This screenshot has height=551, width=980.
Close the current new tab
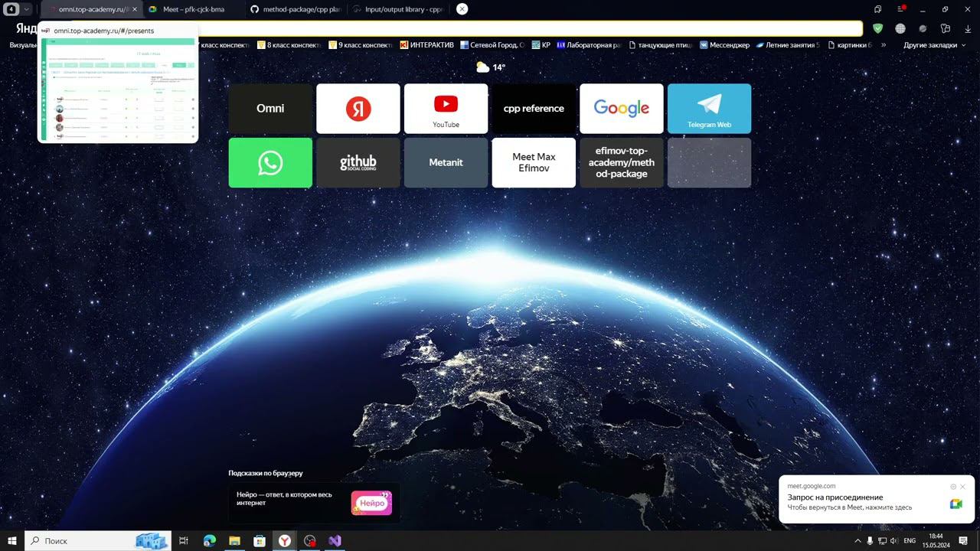pos(462,9)
